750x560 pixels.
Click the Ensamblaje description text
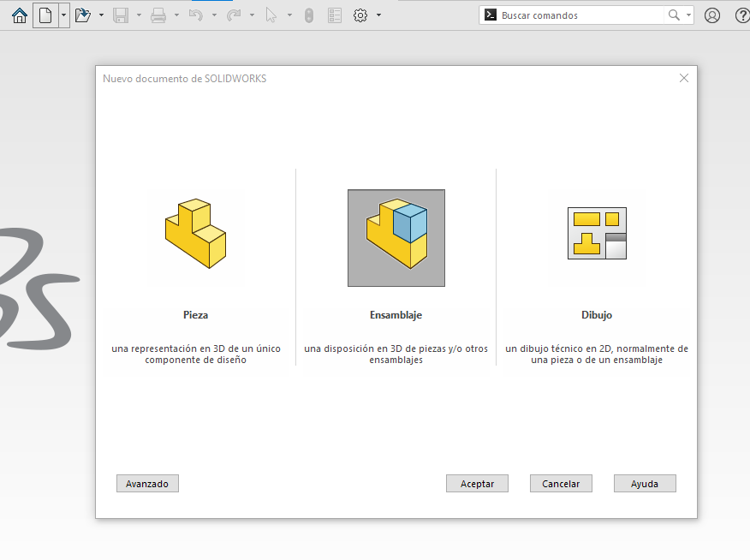[x=396, y=354]
